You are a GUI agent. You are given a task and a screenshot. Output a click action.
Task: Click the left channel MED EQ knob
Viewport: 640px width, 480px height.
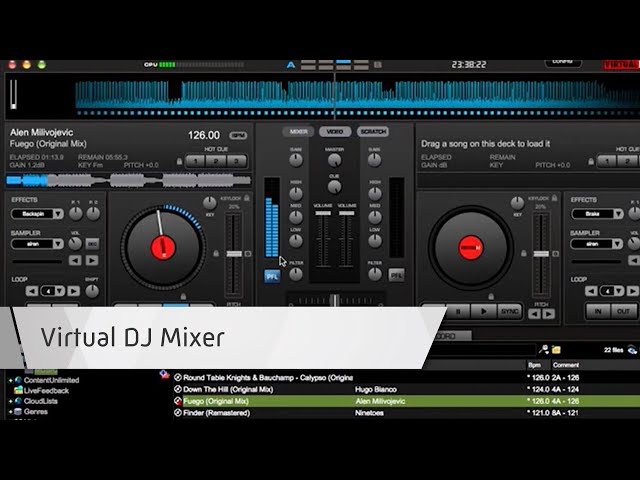(296, 217)
